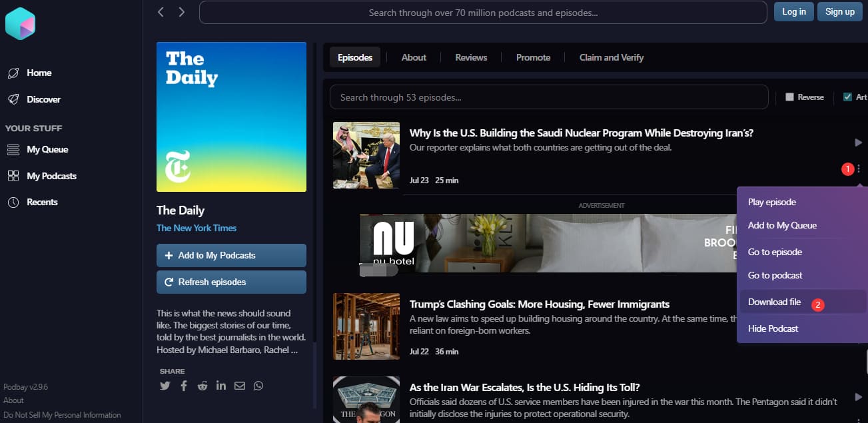The width and height of the screenshot is (868, 423).
Task: Share The Daily on Twitter
Action: coord(165,386)
